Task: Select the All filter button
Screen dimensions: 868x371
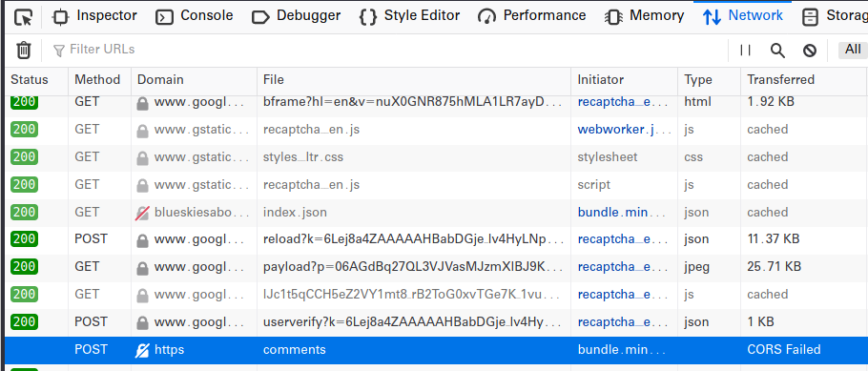Action: tap(853, 50)
